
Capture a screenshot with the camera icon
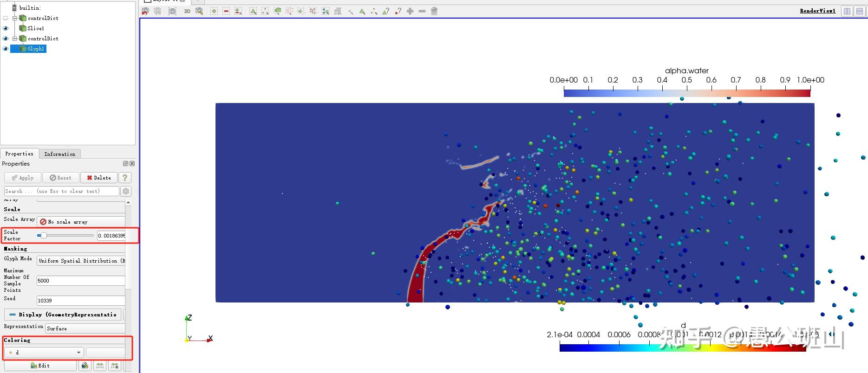coord(172,11)
